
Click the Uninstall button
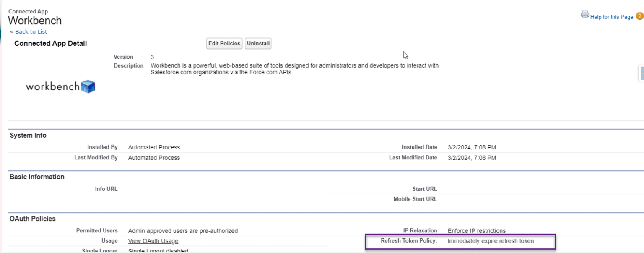tap(258, 43)
